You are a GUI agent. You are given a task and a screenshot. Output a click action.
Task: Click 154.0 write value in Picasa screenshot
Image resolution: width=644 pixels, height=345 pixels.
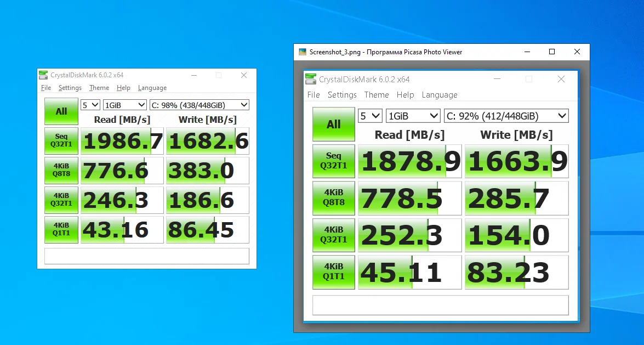point(517,235)
